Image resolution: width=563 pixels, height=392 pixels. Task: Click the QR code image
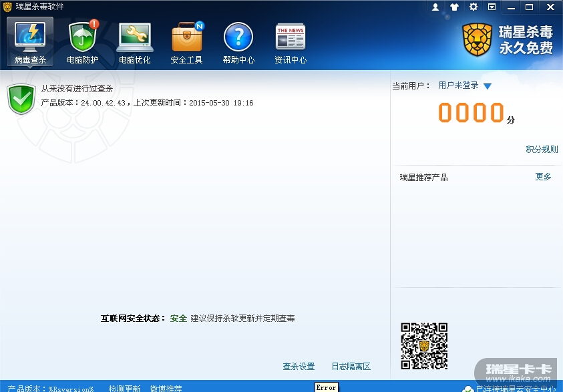[424, 346]
